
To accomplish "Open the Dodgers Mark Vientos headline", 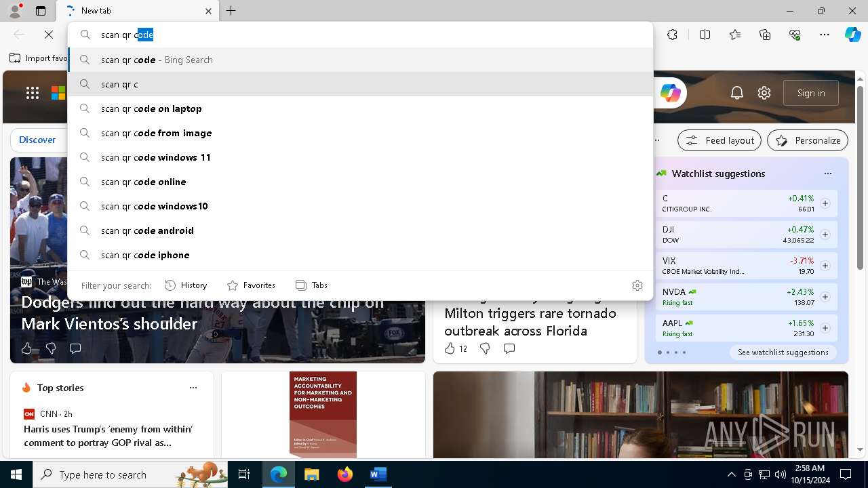I will pos(202,313).
